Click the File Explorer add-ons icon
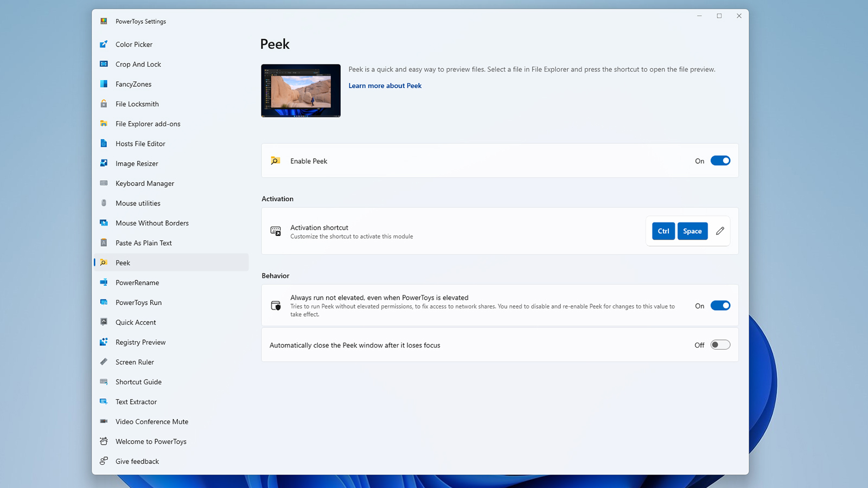Image resolution: width=868 pixels, height=488 pixels. click(x=104, y=124)
